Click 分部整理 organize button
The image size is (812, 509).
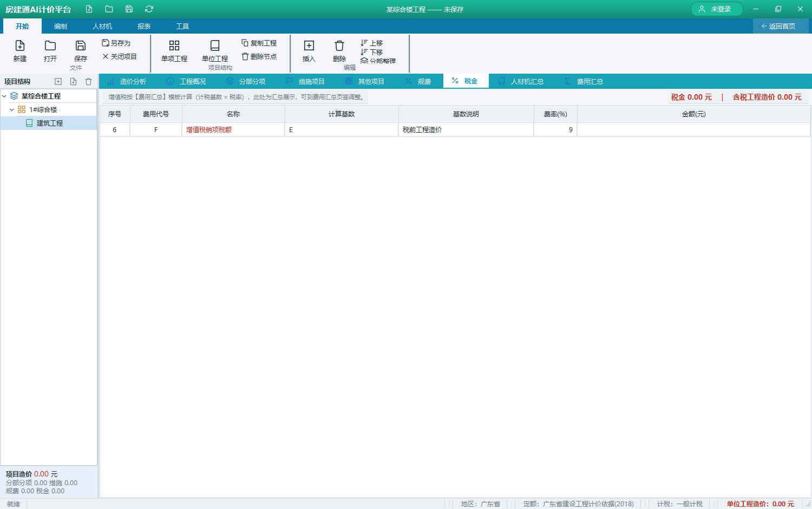pos(378,61)
